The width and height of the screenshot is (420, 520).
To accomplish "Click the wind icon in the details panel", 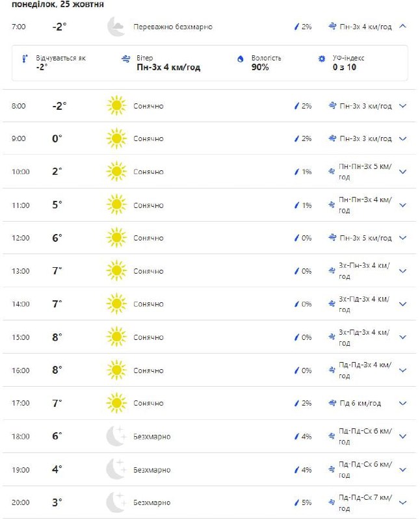I will click(x=125, y=58).
